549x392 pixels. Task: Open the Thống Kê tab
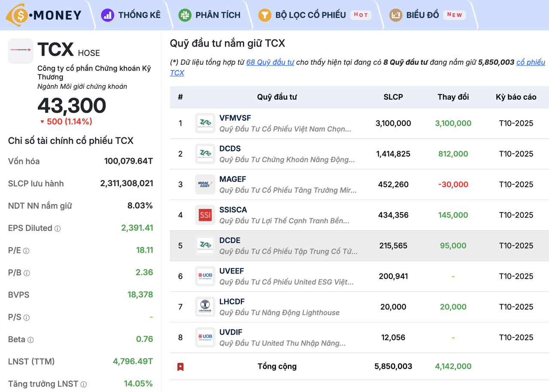tap(131, 15)
